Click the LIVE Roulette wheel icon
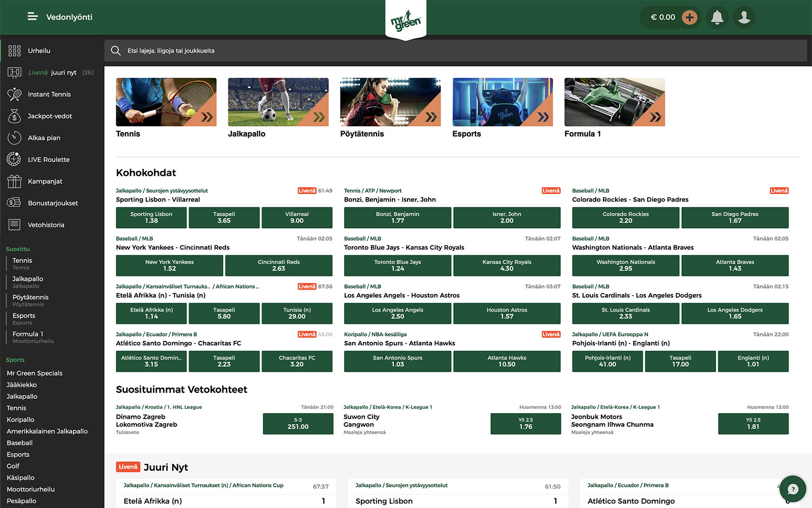 tap(14, 160)
